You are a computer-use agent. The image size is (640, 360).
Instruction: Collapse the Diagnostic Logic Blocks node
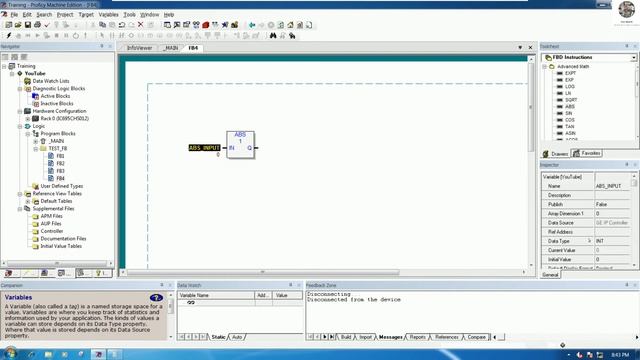(x=20, y=89)
